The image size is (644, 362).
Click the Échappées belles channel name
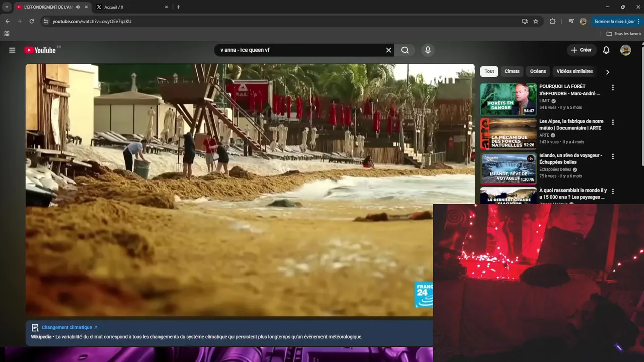point(555,170)
